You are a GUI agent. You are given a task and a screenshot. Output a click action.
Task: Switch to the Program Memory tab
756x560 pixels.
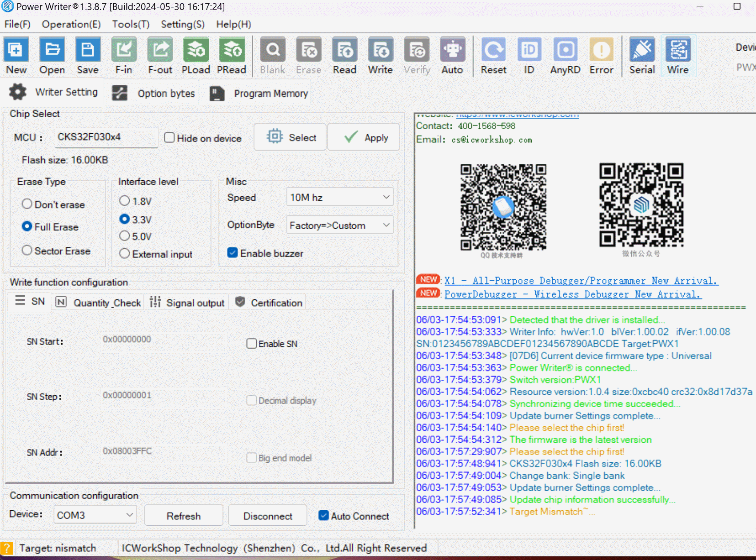259,93
